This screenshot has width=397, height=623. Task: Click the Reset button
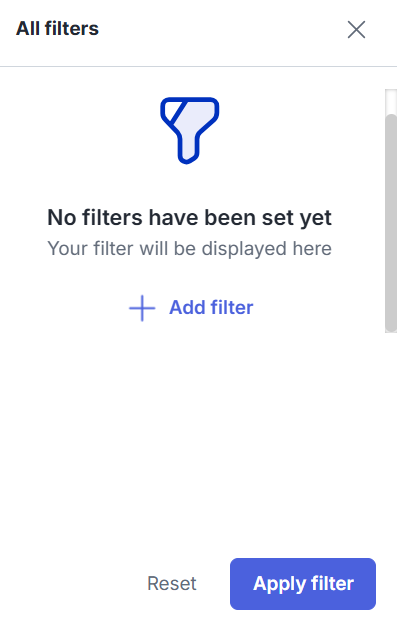pyautogui.click(x=172, y=584)
